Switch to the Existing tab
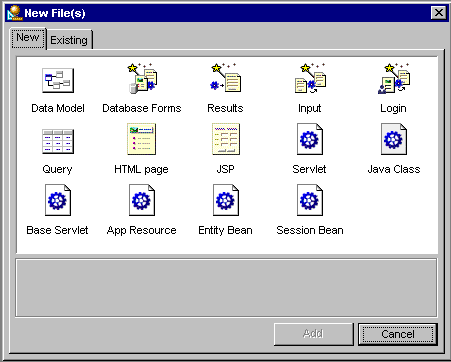The height and width of the screenshot is (362, 451). pos(69,40)
